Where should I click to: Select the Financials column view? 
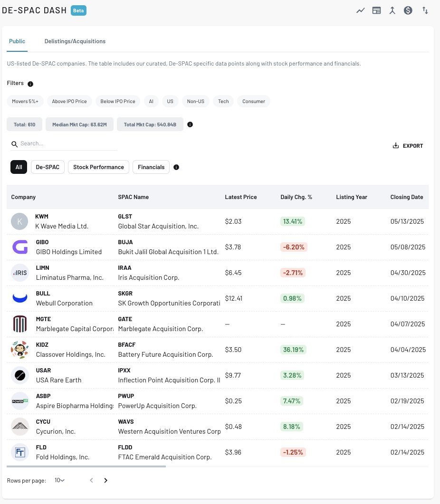[x=151, y=167]
